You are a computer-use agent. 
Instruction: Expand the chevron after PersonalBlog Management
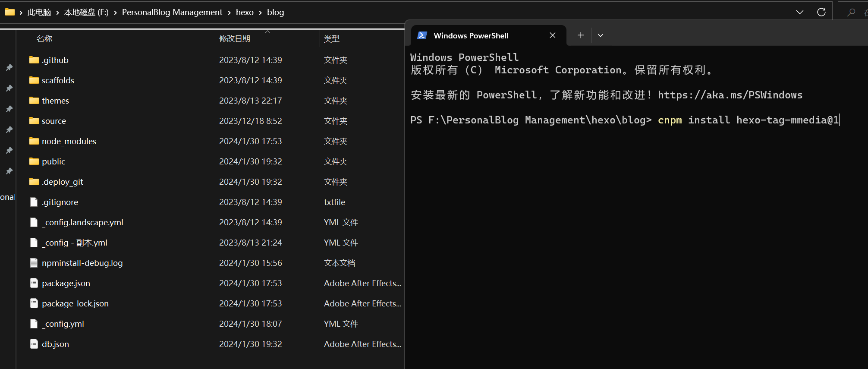click(x=229, y=13)
